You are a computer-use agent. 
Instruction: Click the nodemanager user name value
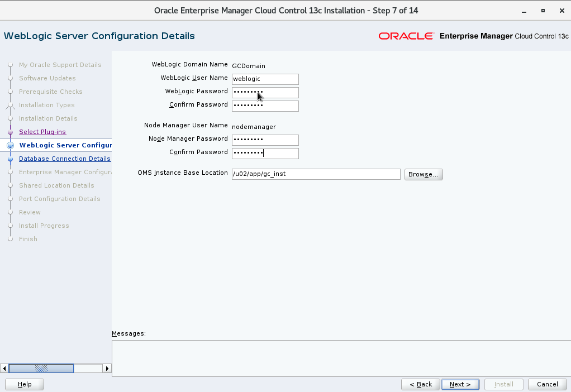(x=254, y=127)
